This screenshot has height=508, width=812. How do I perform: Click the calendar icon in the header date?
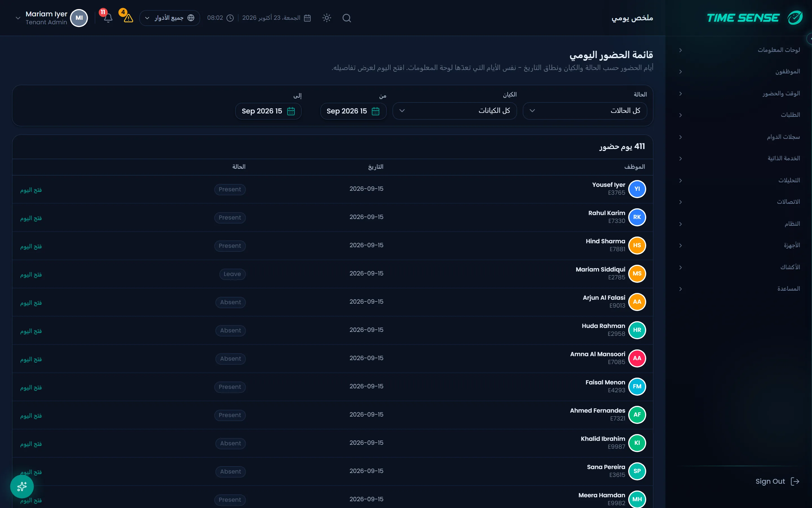pos(307,18)
